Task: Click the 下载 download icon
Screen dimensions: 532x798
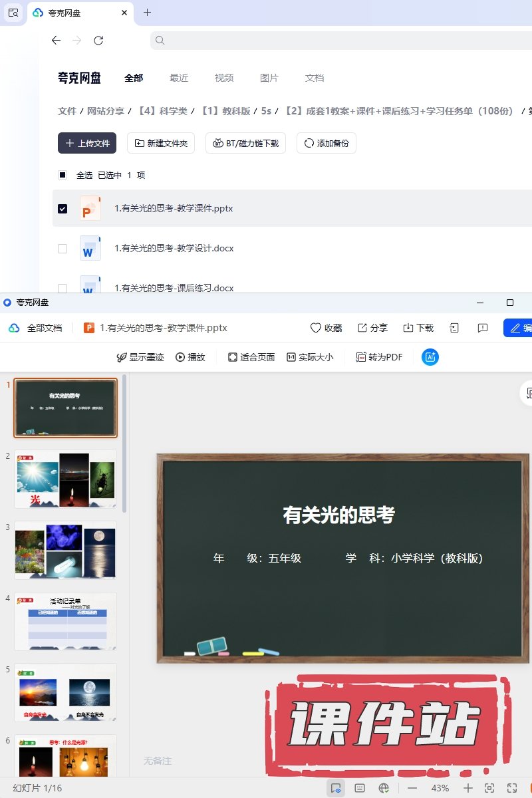Action: pos(418,328)
